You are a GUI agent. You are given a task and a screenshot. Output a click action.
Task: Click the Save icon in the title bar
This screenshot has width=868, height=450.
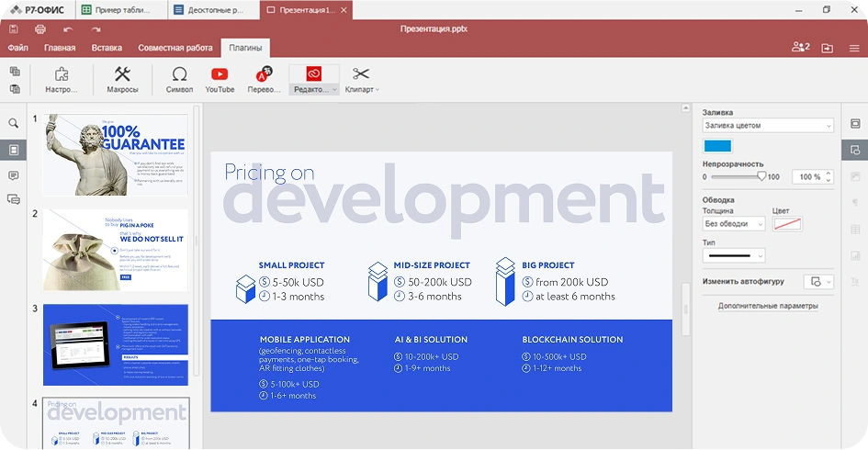(x=15, y=29)
